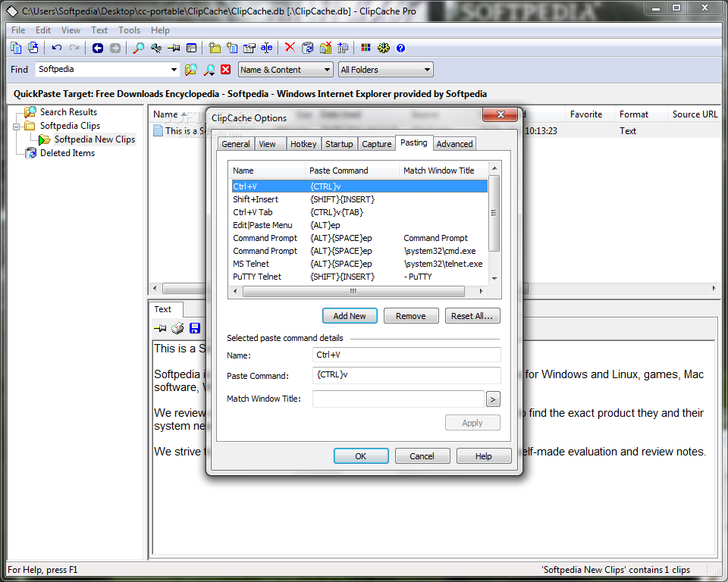Click the Undo arrow icon

pos(57,48)
